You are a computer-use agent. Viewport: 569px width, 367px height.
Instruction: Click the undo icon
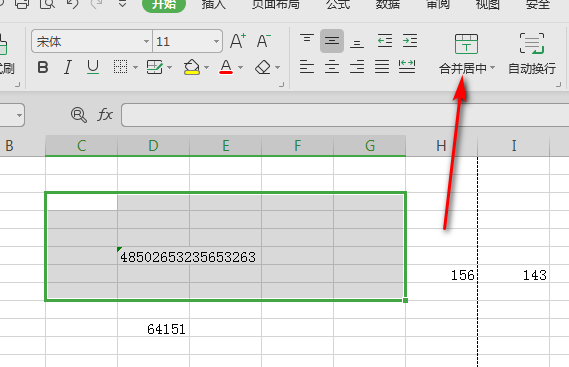click(73, 4)
